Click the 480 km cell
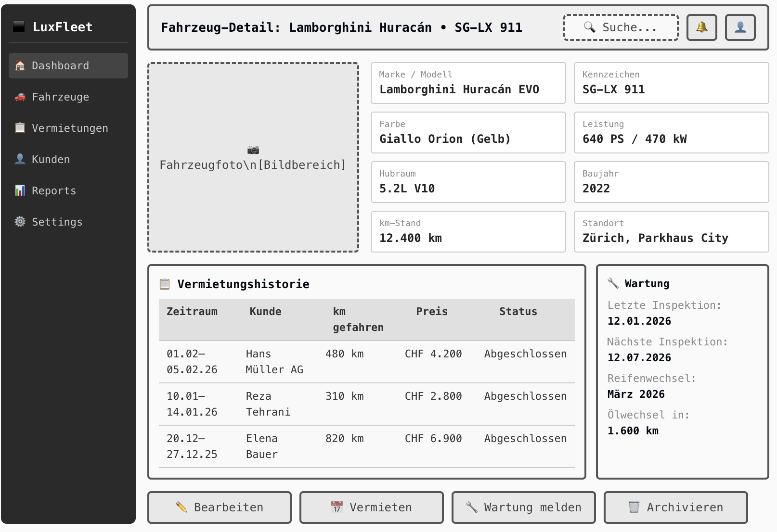Screen dimensions: 777x532 [345, 354]
